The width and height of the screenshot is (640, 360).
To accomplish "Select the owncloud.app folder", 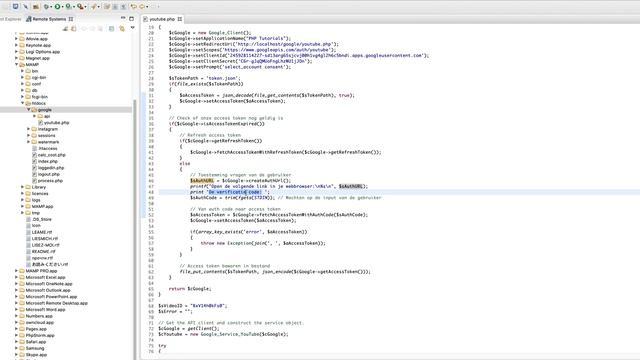I will point(40,322).
